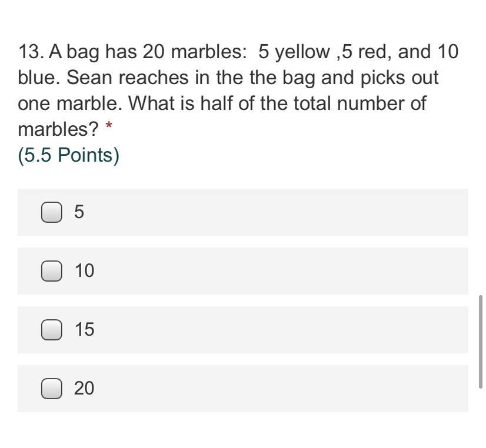Image resolution: width=486 pixels, height=448 pixels.
Task: Click the answer label "20"
Action: [84, 389]
